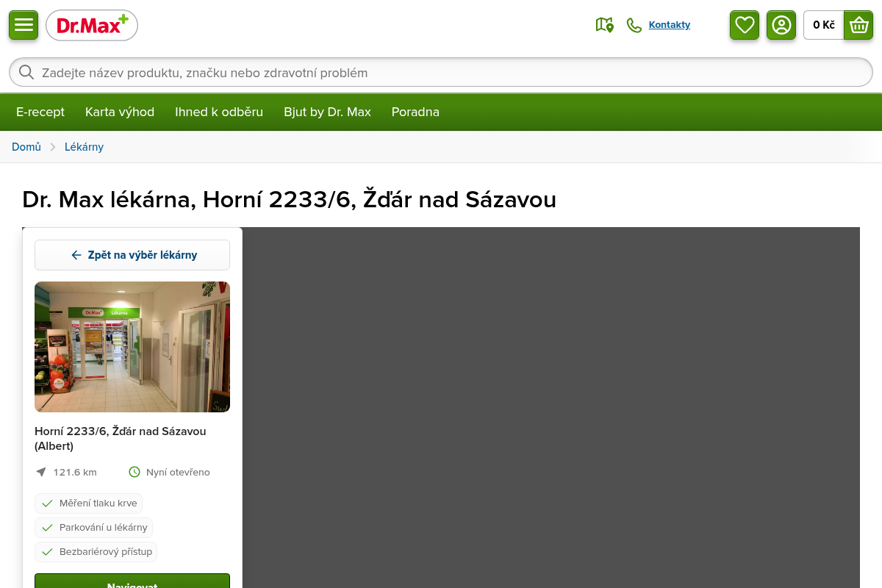Open the pharmacy map locator icon

(x=604, y=25)
